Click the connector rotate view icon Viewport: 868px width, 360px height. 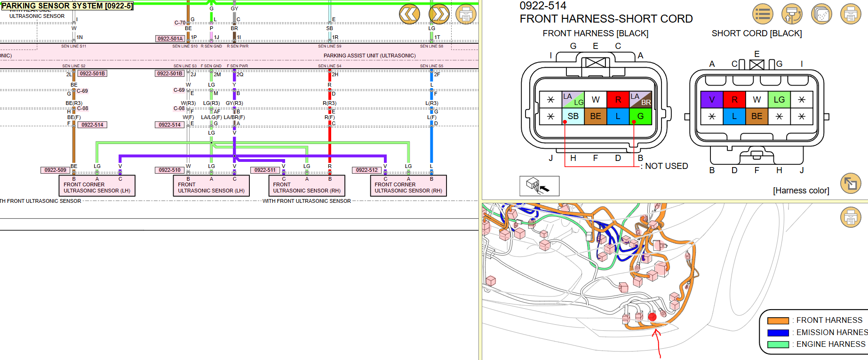(x=792, y=14)
